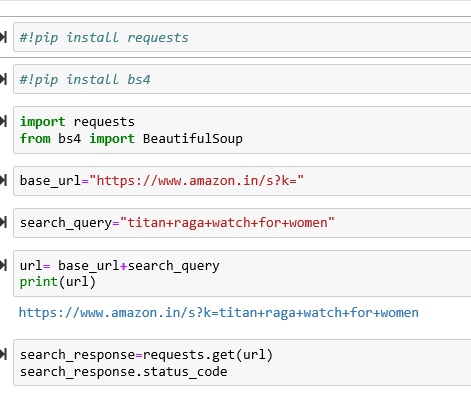Run the pip install requests cell
The image size is (471, 395).
pos(3,37)
